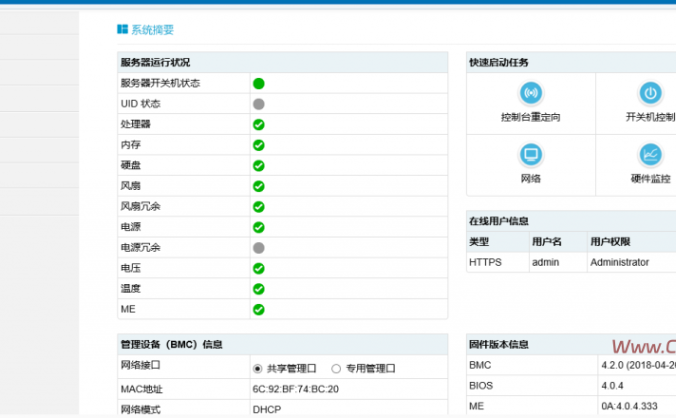The width and height of the screenshot is (676, 418).
Task: Click the UID 状态 row label
Action: pos(141,104)
